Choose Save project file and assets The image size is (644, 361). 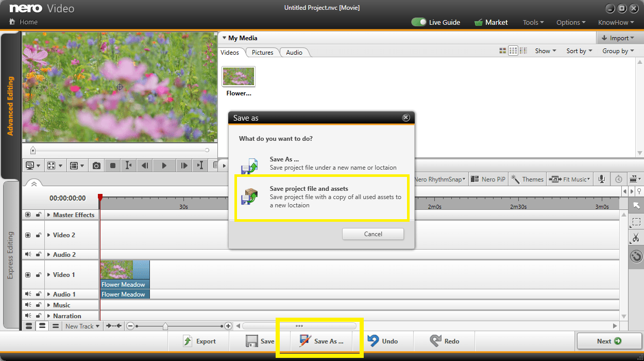point(321,198)
